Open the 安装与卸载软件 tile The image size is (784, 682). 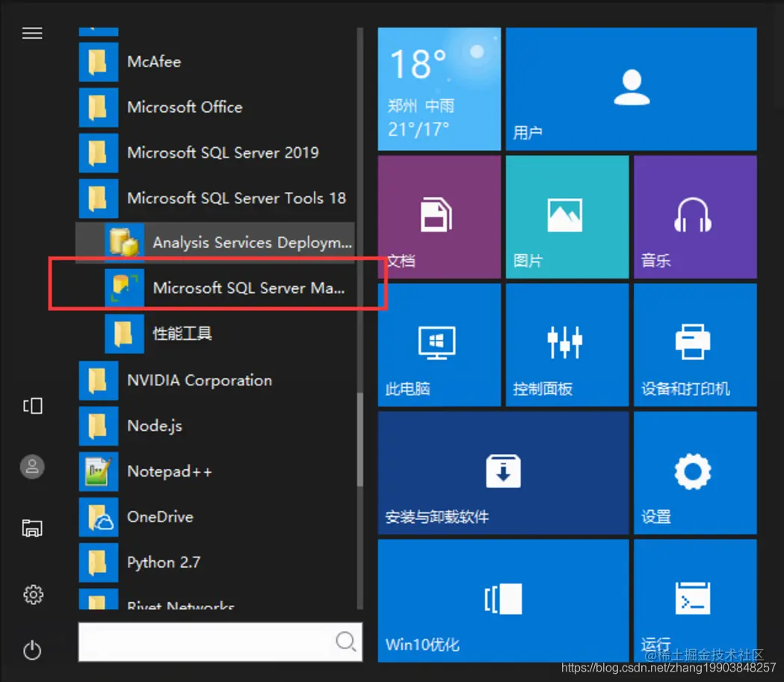point(503,473)
